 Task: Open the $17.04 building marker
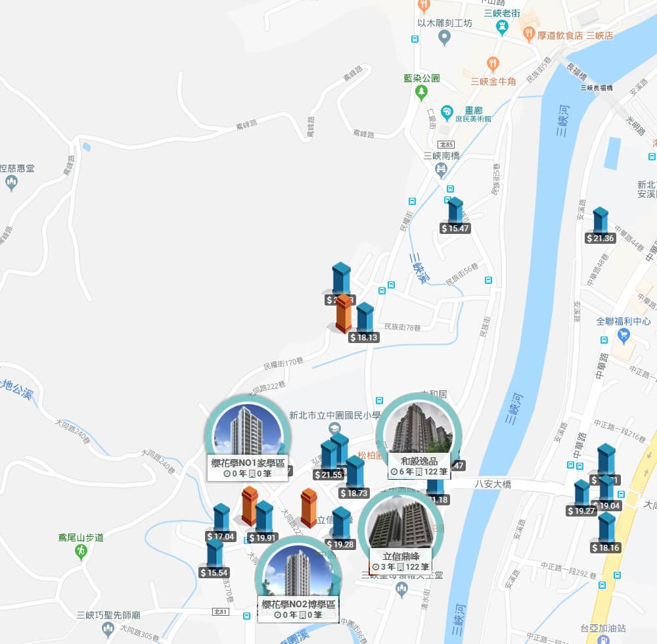tap(221, 523)
